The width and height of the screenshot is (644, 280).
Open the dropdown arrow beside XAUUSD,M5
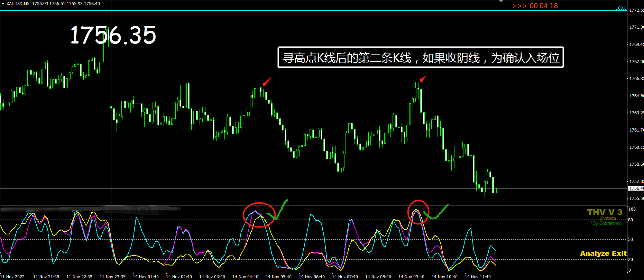coord(3,3)
